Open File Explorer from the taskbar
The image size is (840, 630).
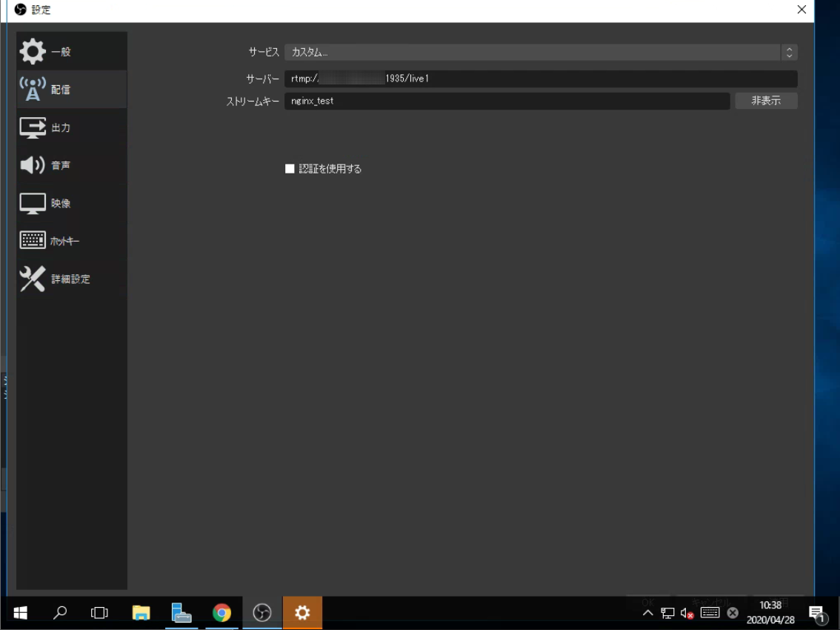[x=141, y=613]
